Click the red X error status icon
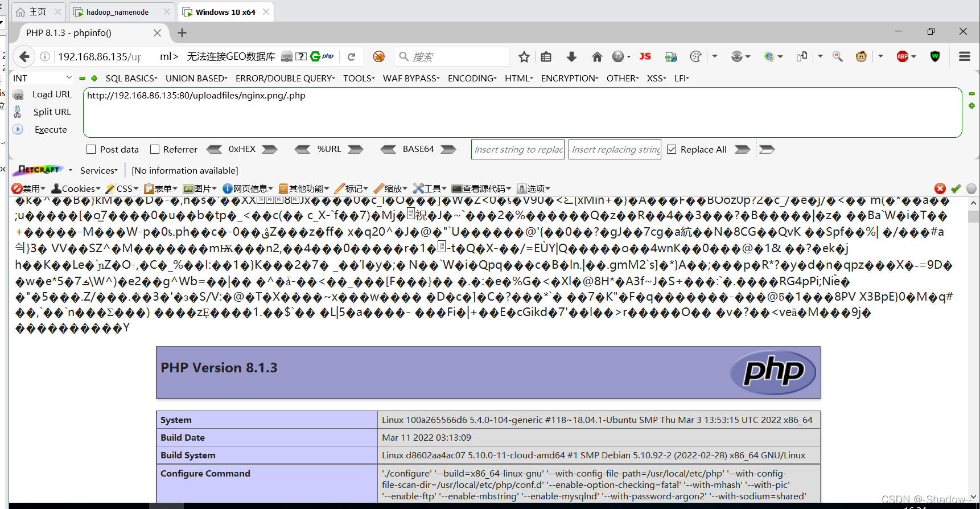 point(940,188)
